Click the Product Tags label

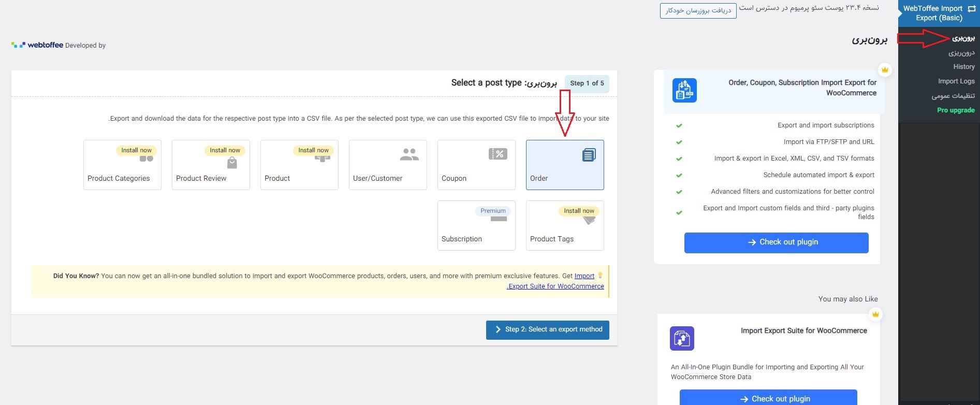[552, 239]
